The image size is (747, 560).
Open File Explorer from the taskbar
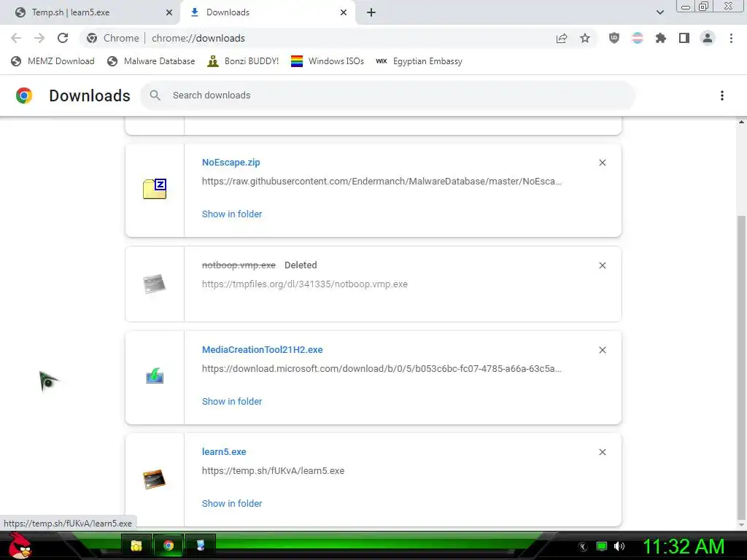coord(136,545)
